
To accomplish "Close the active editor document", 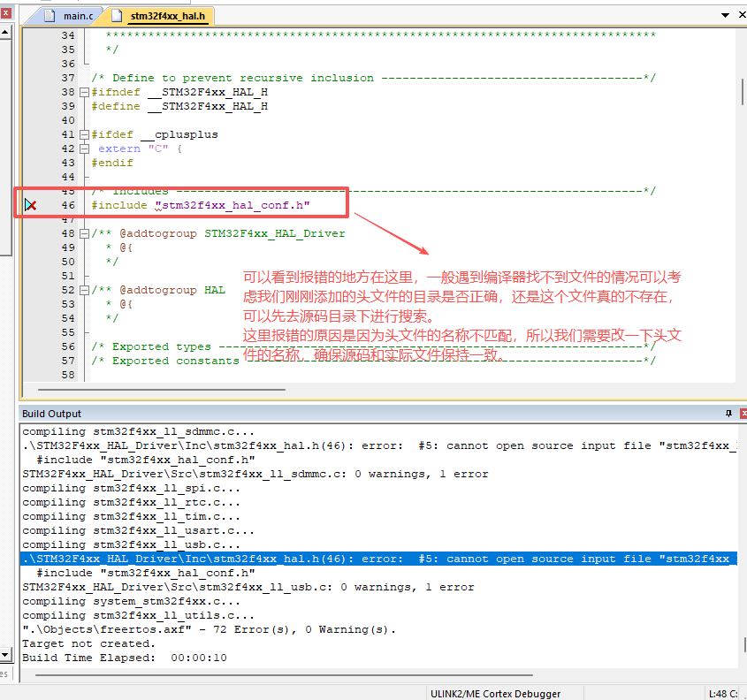I will [740, 15].
